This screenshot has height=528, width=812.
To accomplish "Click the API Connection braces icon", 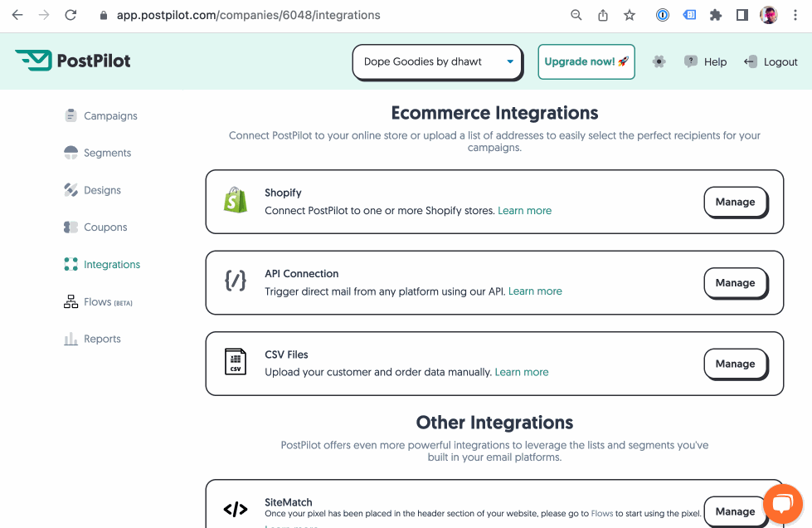I will click(236, 282).
